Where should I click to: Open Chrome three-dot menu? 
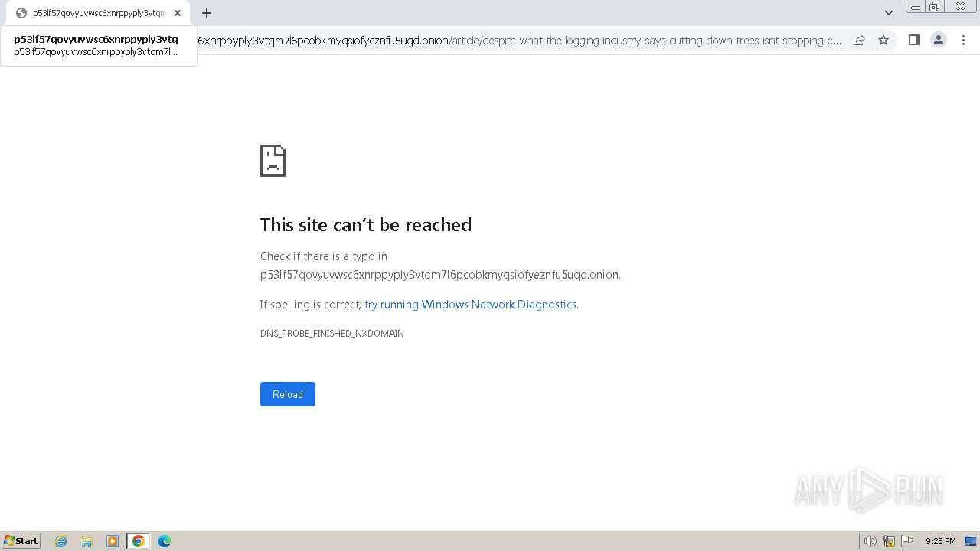click(964, 41)
